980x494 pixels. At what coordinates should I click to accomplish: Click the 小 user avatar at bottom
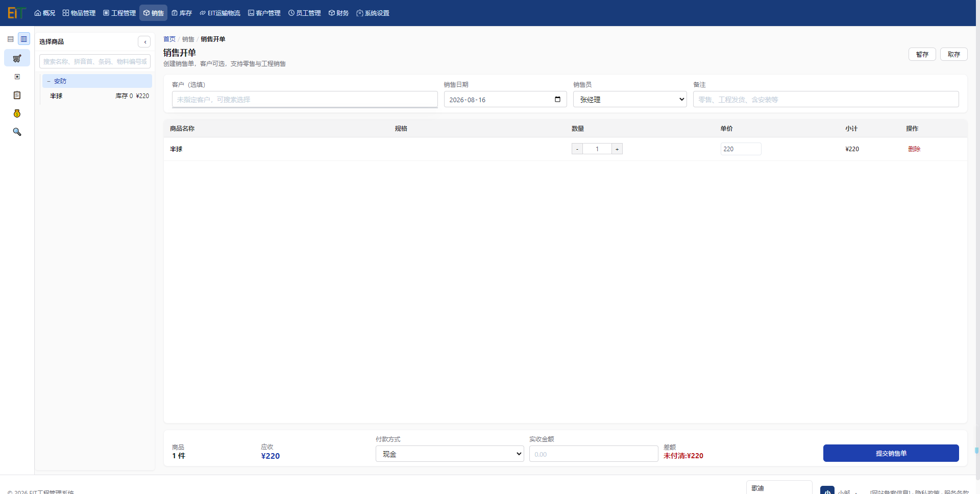click(827, 490)
